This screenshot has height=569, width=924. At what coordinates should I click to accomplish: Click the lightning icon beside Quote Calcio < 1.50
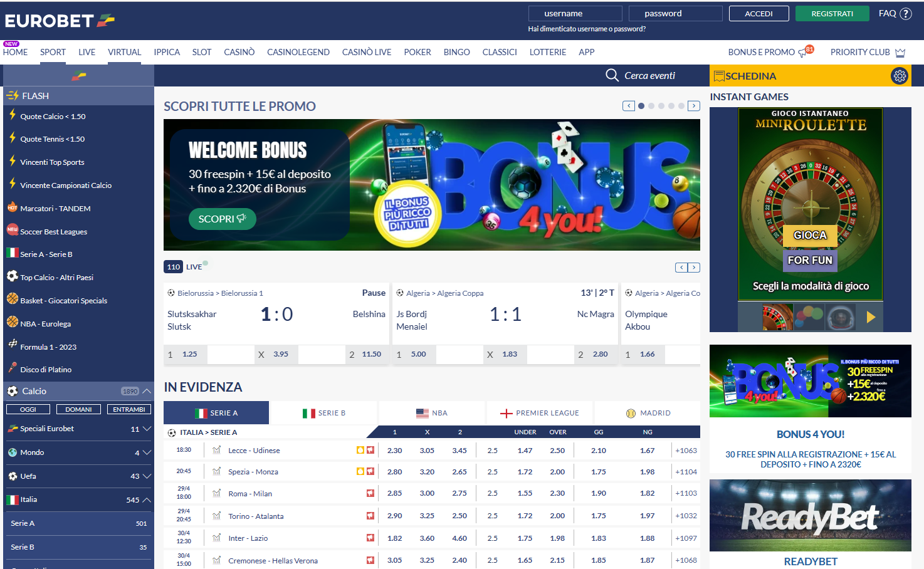[12, 115]
